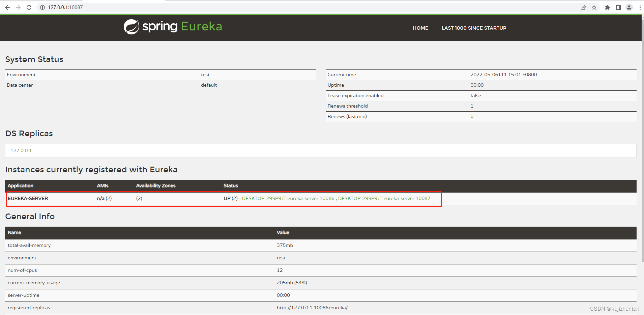Click the General Info heading

coord(30,217)
